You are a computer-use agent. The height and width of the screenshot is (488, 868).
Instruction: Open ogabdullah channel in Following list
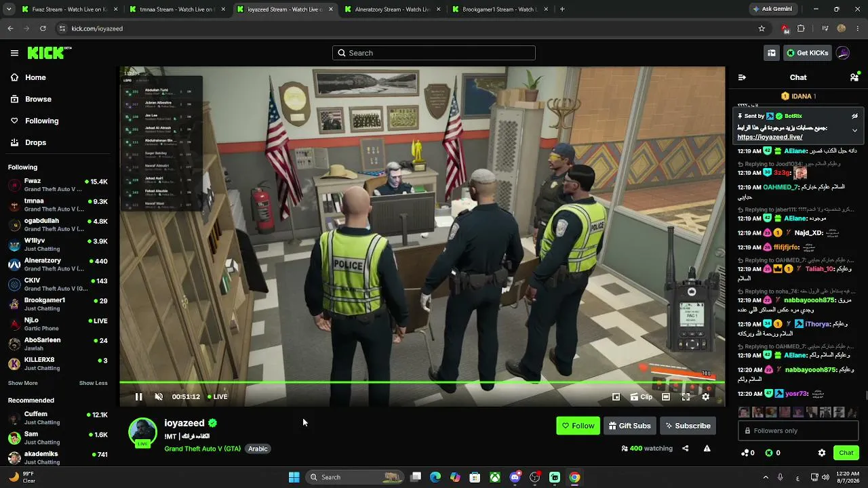[58, 225]
